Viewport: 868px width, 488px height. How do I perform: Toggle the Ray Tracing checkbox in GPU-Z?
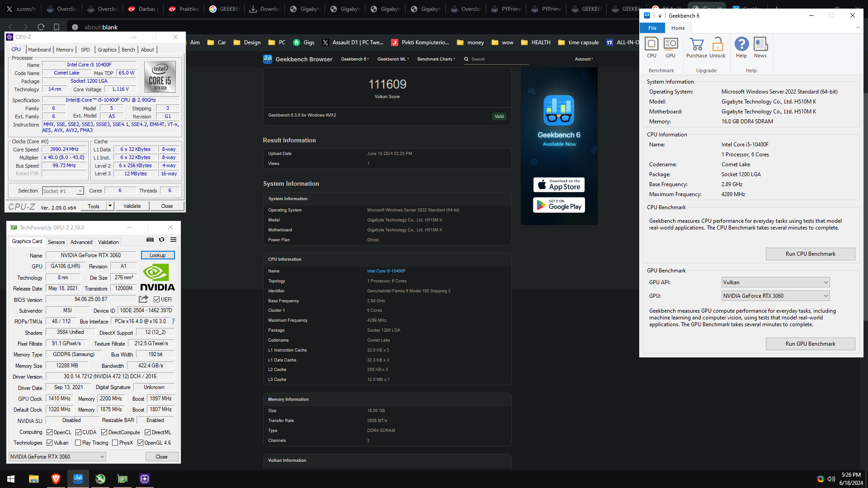(78, 443)
